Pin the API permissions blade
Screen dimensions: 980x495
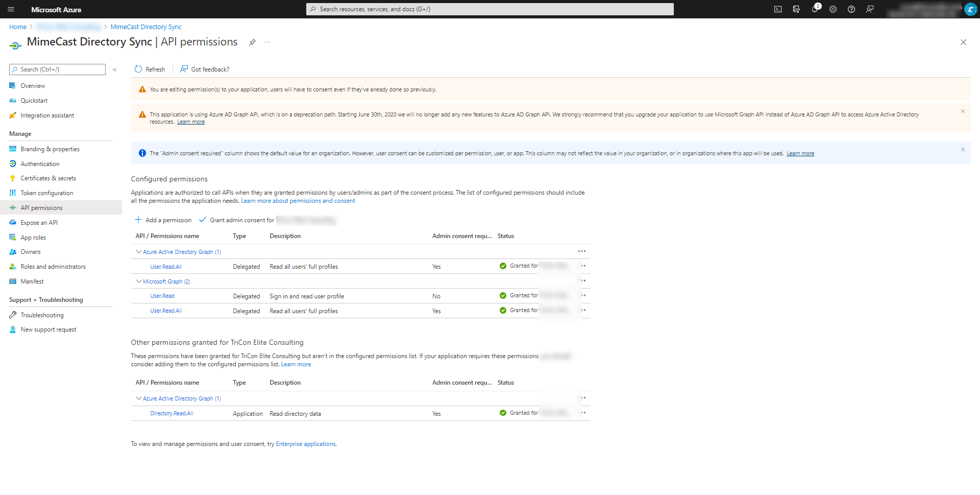tap(252, 42)
